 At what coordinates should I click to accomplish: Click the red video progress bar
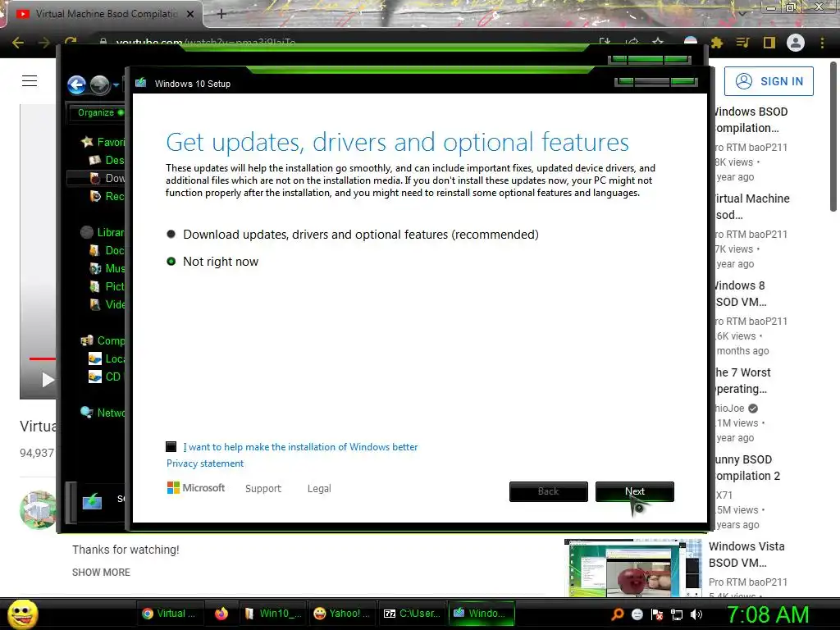pyautogui.click(x=43, y=358)
